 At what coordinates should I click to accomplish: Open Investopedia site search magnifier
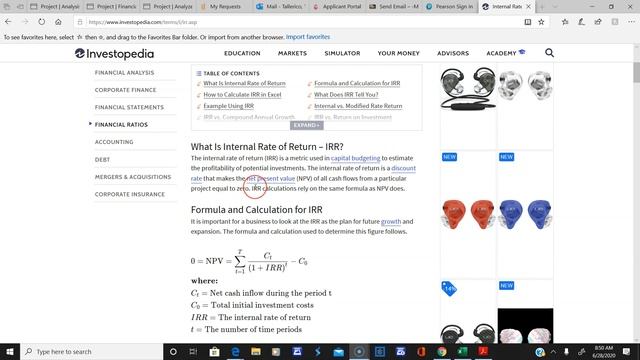549,53
